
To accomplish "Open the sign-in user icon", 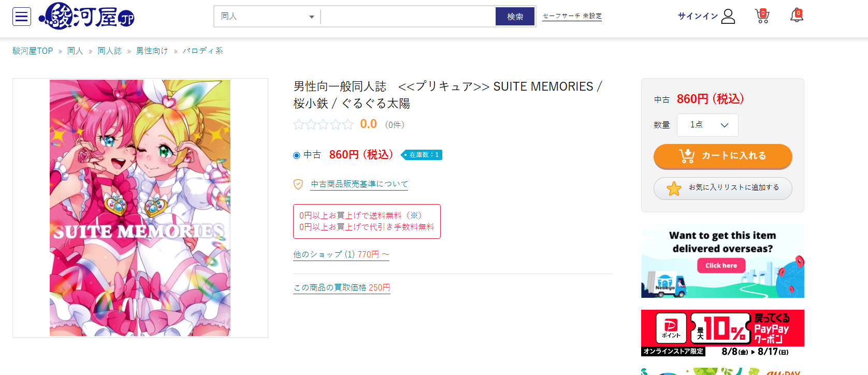I will (728, 17).
